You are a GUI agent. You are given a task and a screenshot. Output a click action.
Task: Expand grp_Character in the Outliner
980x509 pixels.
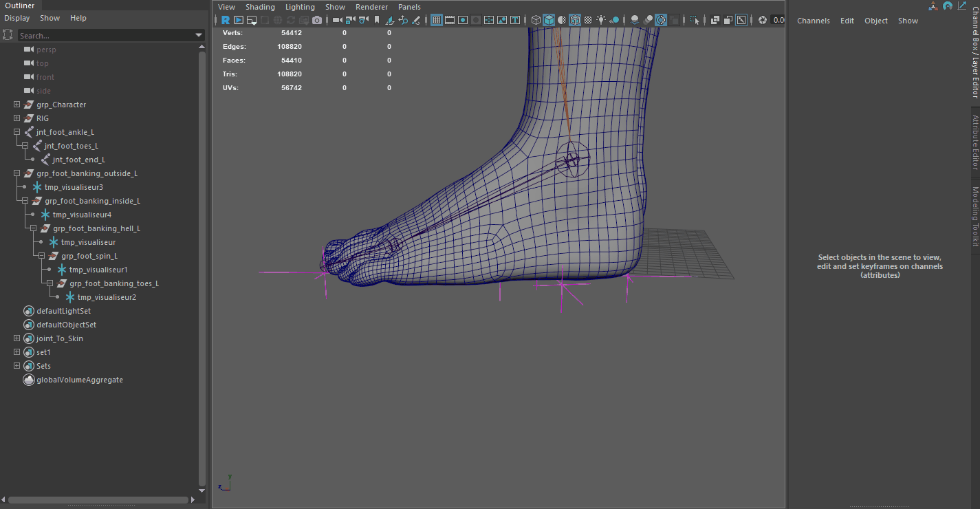(x=17, y=104)
